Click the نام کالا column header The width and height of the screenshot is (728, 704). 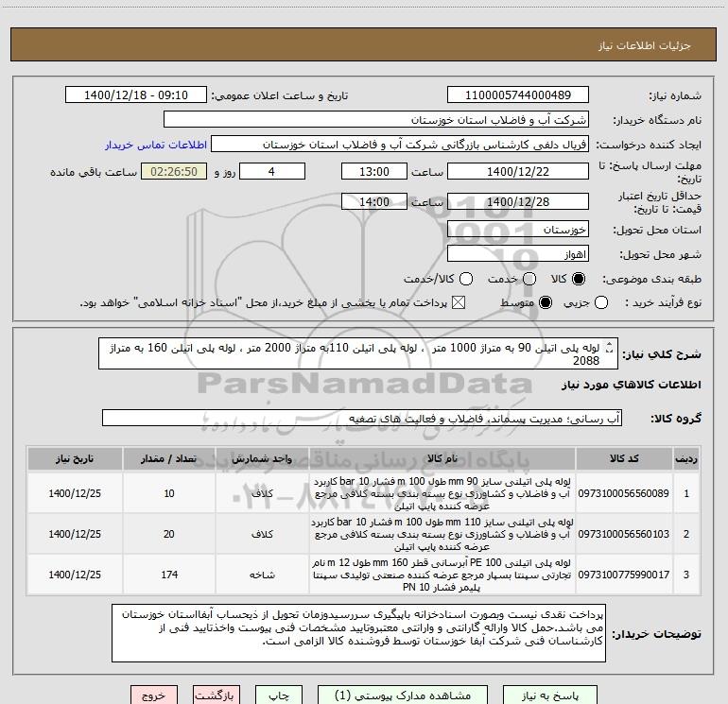(442, 458)
